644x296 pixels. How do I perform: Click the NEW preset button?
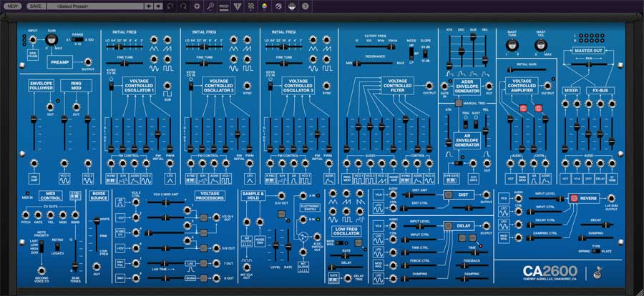tap(13, 6)
